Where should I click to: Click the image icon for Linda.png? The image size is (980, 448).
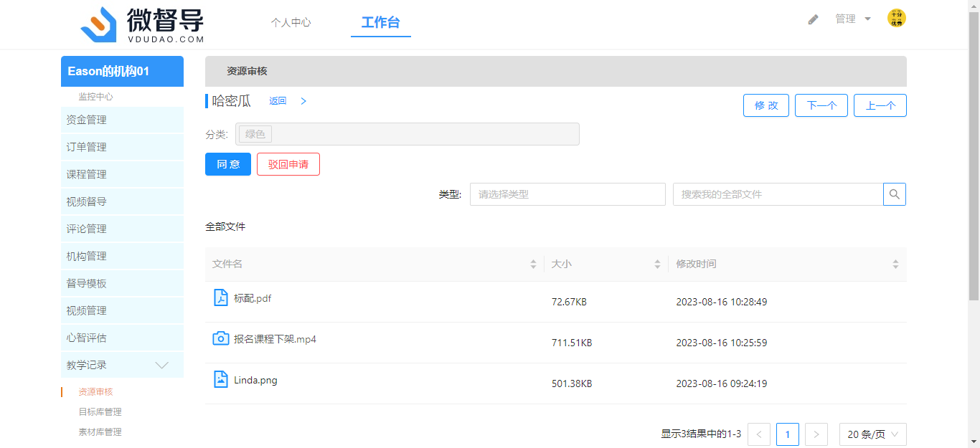[221, 379]
